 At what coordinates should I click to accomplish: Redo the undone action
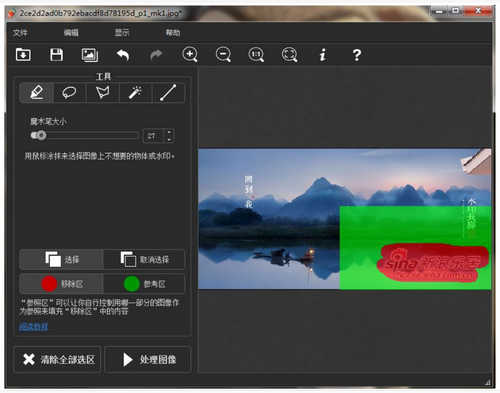tap(156, 55)
